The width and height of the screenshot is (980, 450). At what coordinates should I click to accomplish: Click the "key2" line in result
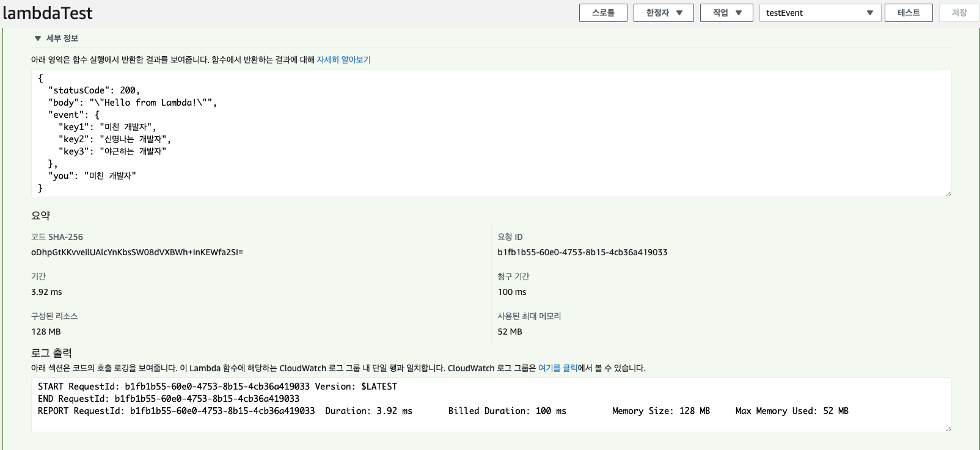point(115,139)
